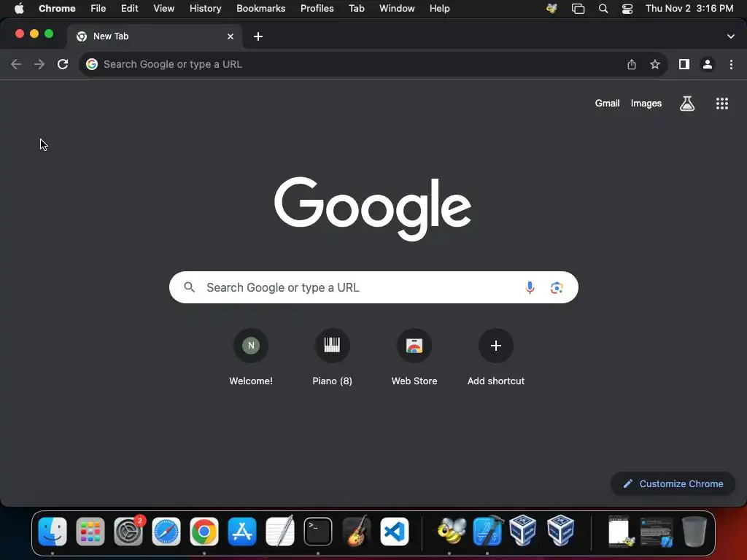Click the date and time in menu bar

pos(689,9)
